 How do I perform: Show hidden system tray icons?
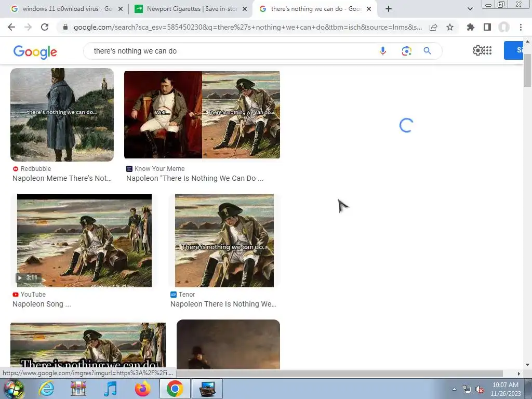click(x=454, y=389)
